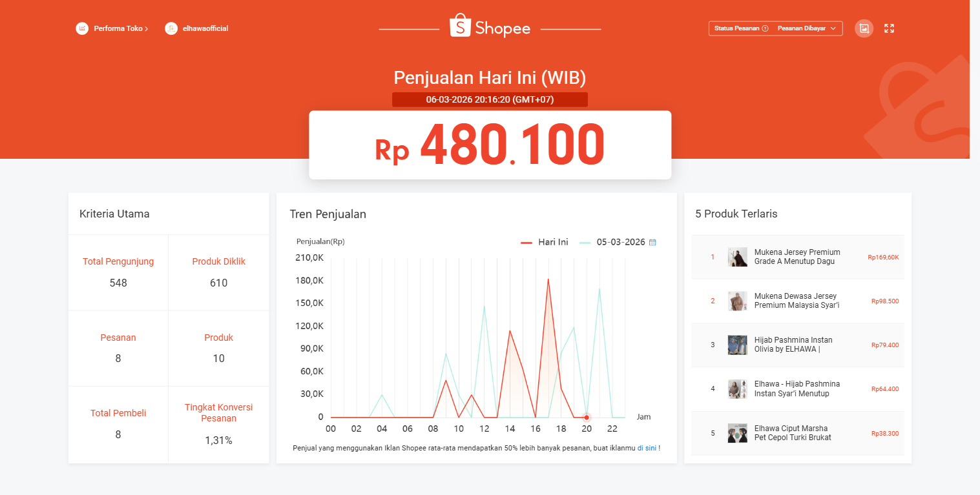This screenshot has width=980, height=495.
Task: Save dashboard as image icon
Action: (x=864, y=28)
